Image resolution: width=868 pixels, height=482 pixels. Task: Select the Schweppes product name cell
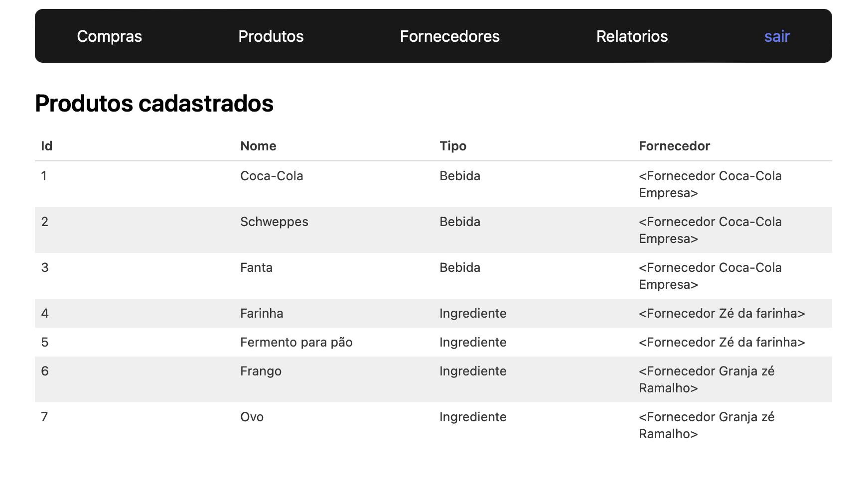click(274, 222)
